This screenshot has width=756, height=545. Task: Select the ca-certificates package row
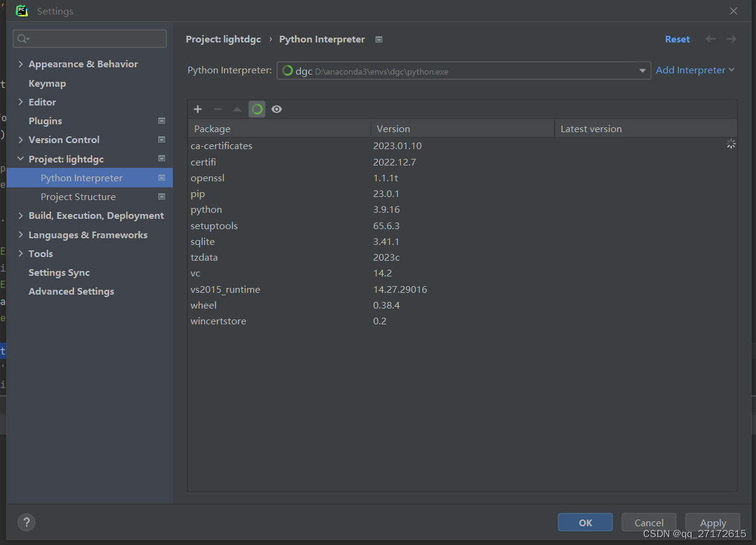pos(462,146)
